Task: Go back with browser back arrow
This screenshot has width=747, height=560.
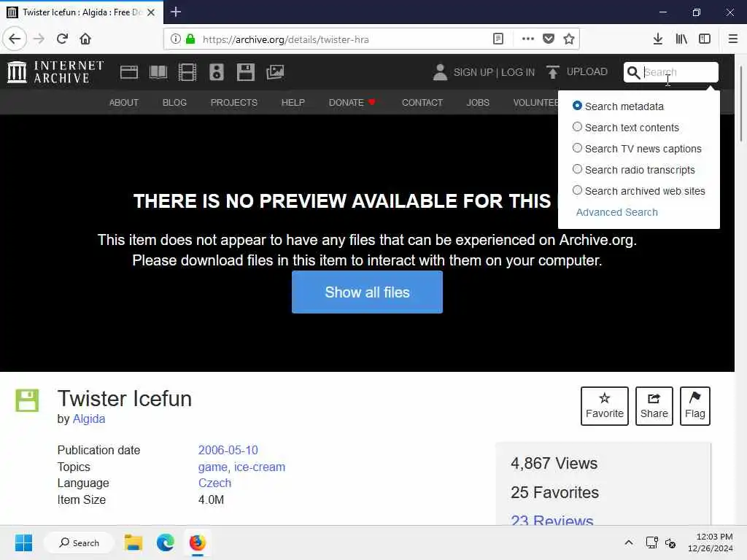Action: pyautogui.click(x=15, y=39)
